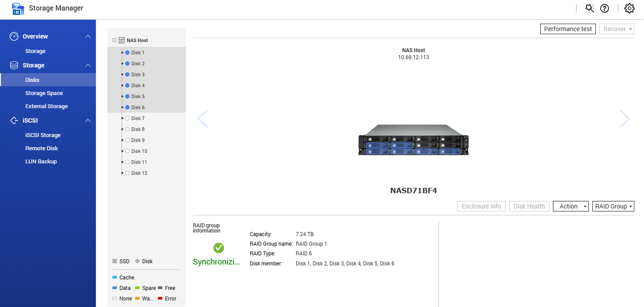The image size is (644, 307).
Task: Click the Disk Health button
Action: click(529, 206)
